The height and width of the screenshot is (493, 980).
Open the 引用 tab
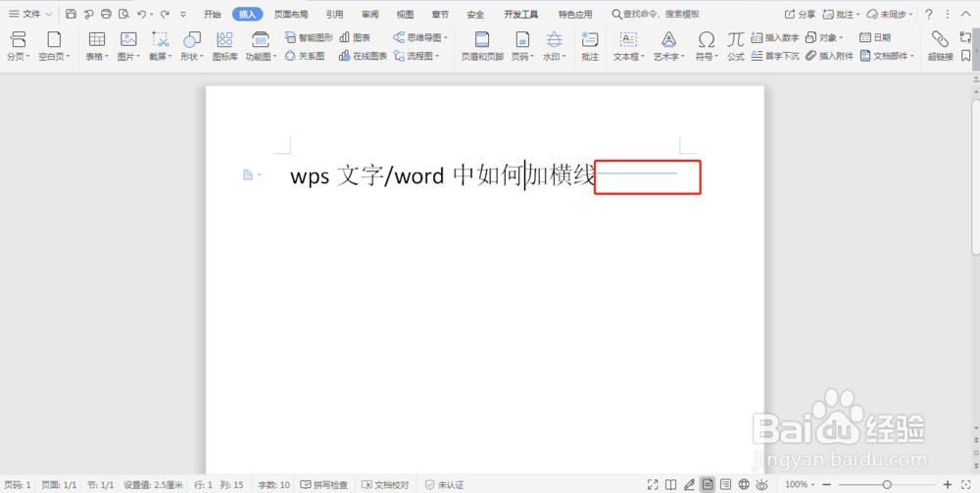point(334,15)
